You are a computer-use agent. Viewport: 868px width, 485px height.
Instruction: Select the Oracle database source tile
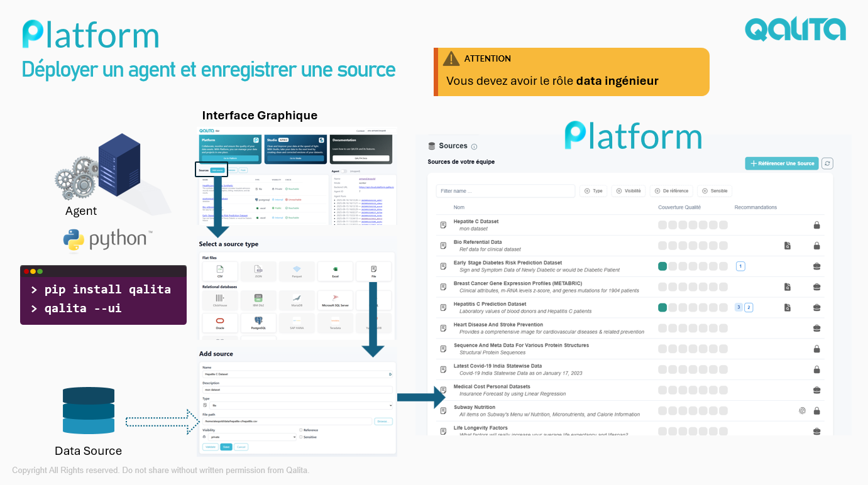pyautogui.click(x=219, y=322)
